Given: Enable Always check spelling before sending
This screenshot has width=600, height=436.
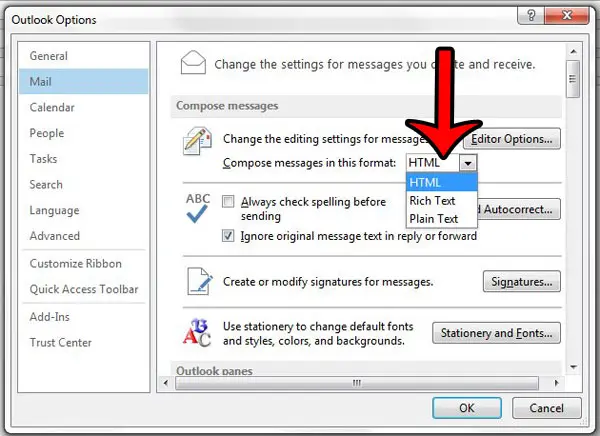Looking at the screenshot, I should pyautogui.click(x=229, y=202).
